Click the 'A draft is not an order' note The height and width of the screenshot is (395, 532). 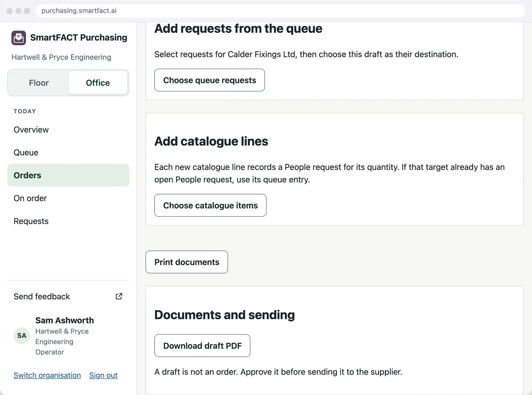point(278,372)
